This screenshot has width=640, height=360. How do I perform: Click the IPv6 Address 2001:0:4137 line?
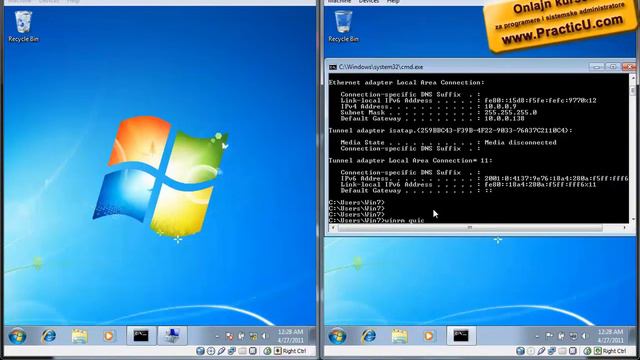pyautogui.click(x=484, y=178)
